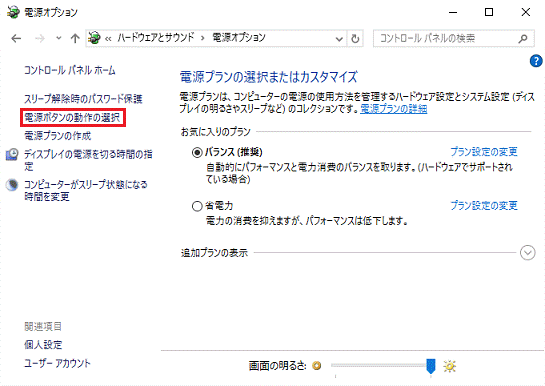The height and width of the screenshot is (386, 545).
Task: Click the sleep moon icon in sidebar
Action: [12, 184]
